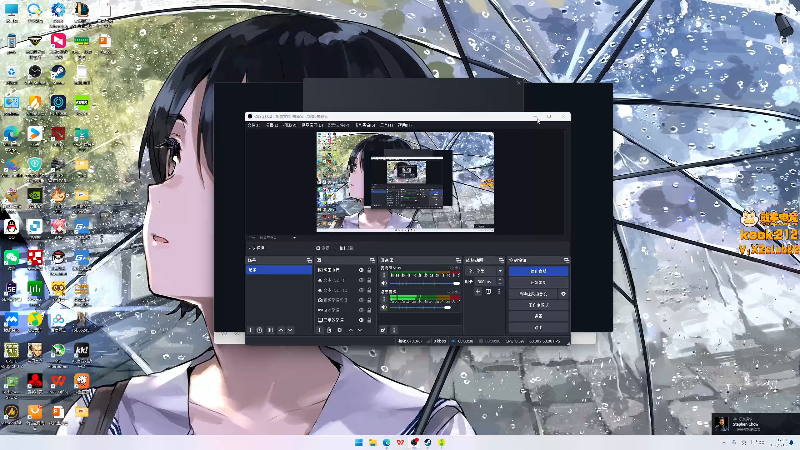Screen dimensions: 800x450
Task: Delete the selected source using the Sources trash icon
Action: coord(329,330)
